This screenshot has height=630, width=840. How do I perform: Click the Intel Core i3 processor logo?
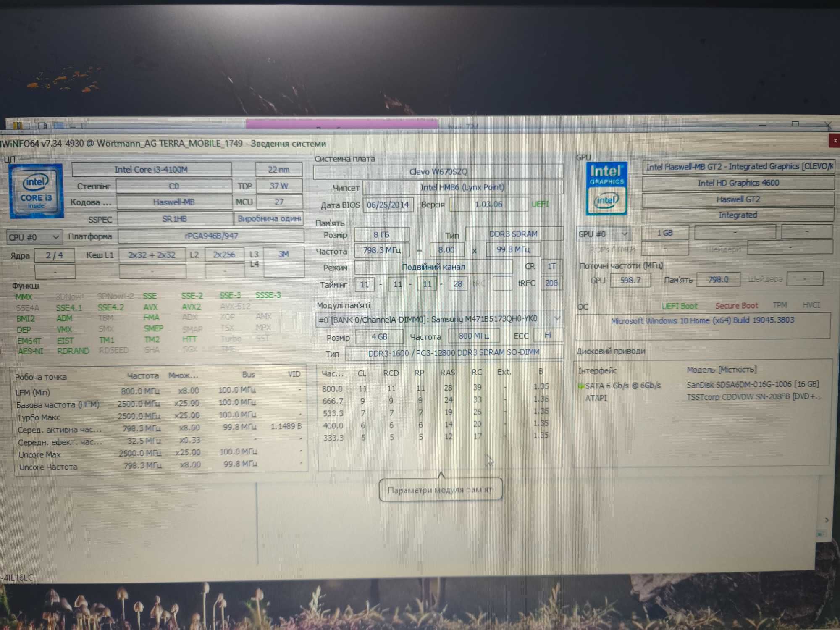(37, 191)
